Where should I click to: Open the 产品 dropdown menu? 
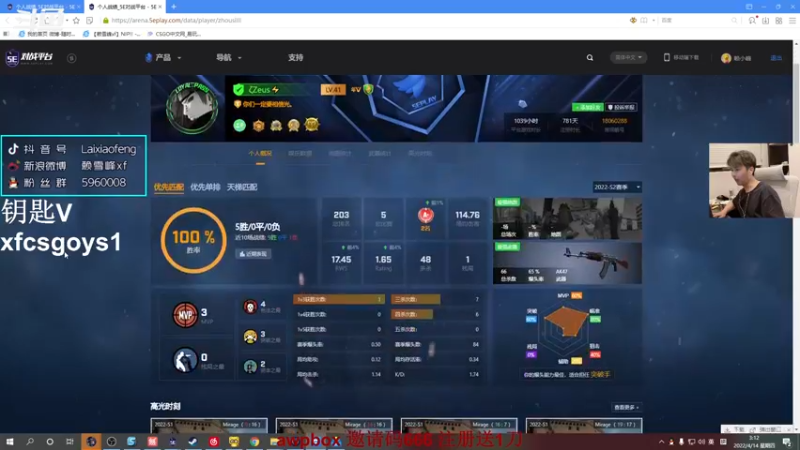163,58
